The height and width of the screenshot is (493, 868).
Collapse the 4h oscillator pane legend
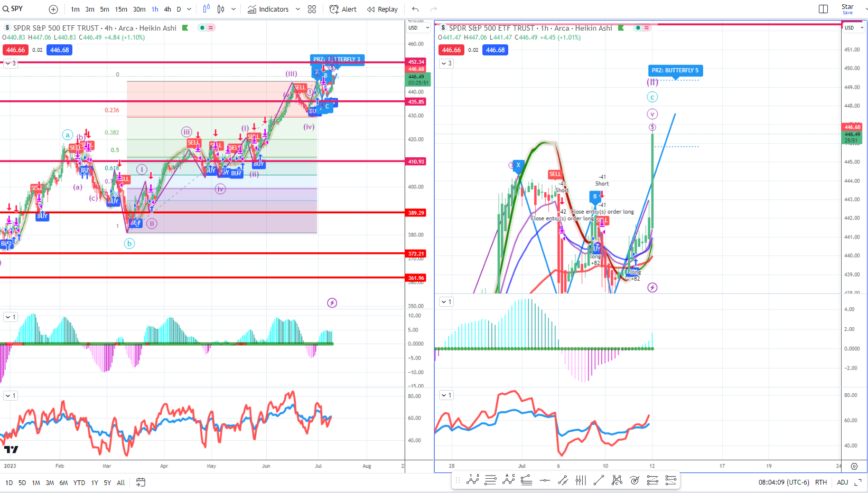pyautogui.click(x=11, y=395)
